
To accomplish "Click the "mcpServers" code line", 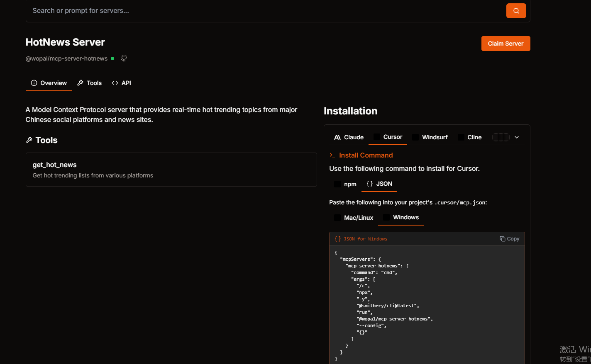I will tap(360, 259).
